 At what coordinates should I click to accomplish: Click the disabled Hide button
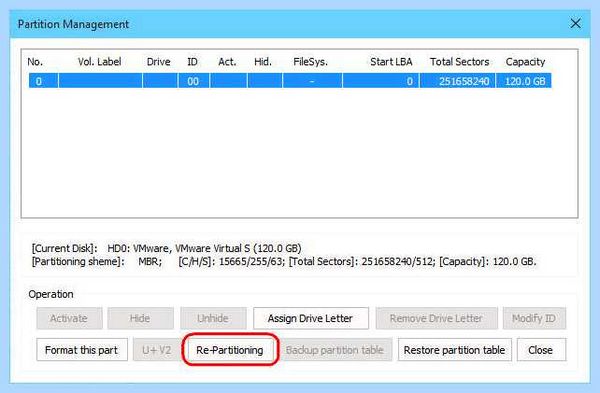click(140, 318)
